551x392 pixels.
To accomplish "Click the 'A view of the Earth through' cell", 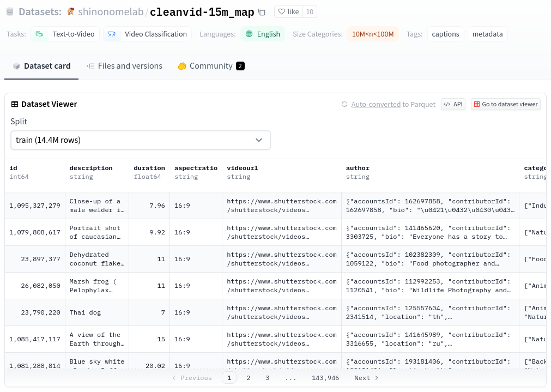I will (97, 339).
